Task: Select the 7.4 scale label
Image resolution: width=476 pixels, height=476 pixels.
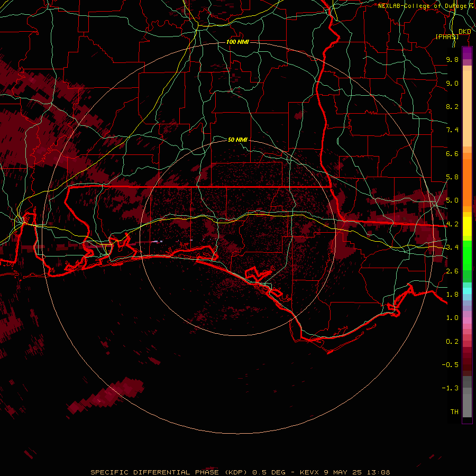Action: 452,130
